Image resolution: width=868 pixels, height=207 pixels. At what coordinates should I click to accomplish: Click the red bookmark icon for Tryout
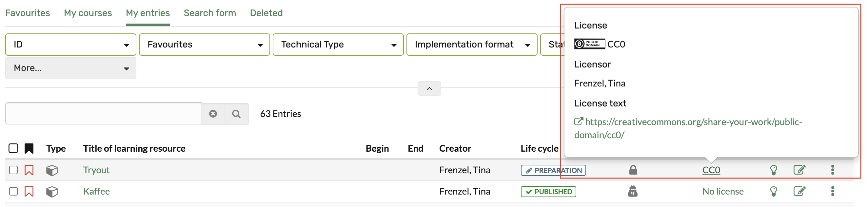tap(29, 170)
